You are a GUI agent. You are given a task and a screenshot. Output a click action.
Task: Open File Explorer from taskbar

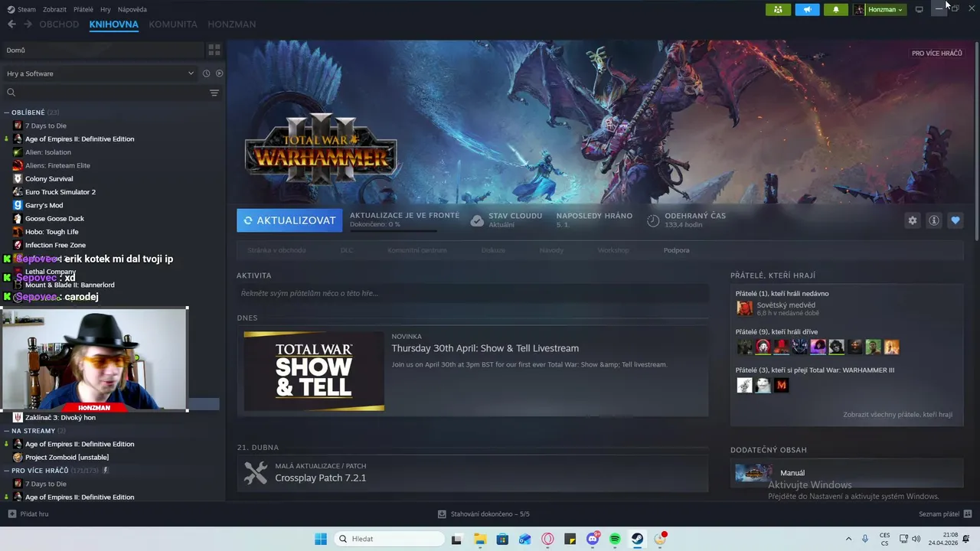[479, 539]
